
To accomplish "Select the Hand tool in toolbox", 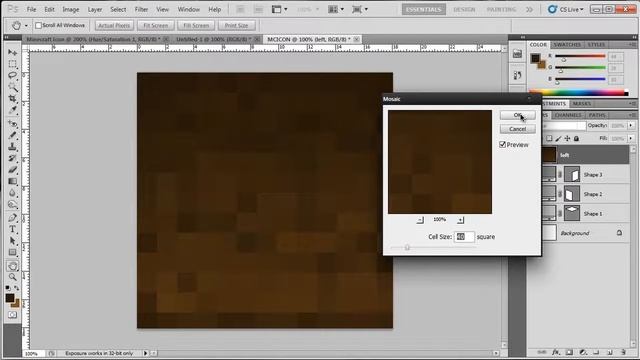I will point(13,266).
